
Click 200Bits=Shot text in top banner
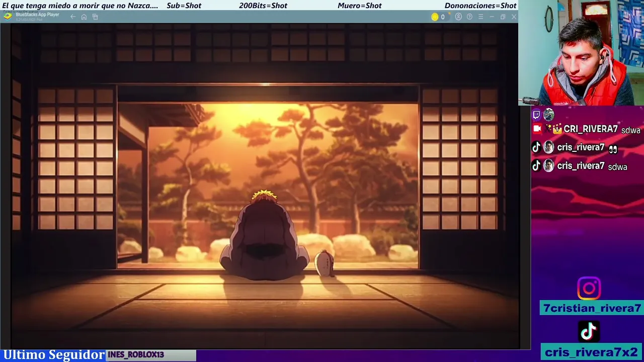(x=263, y=6)
